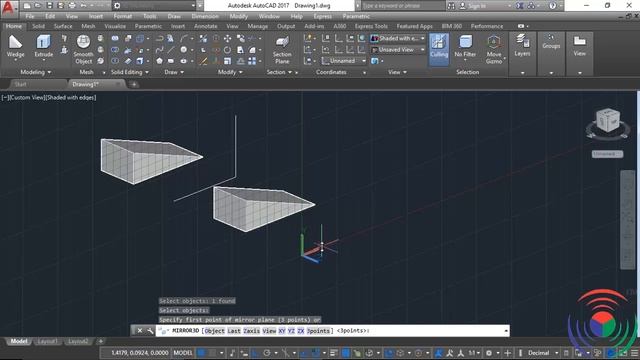Image resolution: width=640 pixels, height=360 pixels.
Task: Open the Section Plane tool
Action: (282, 49)
